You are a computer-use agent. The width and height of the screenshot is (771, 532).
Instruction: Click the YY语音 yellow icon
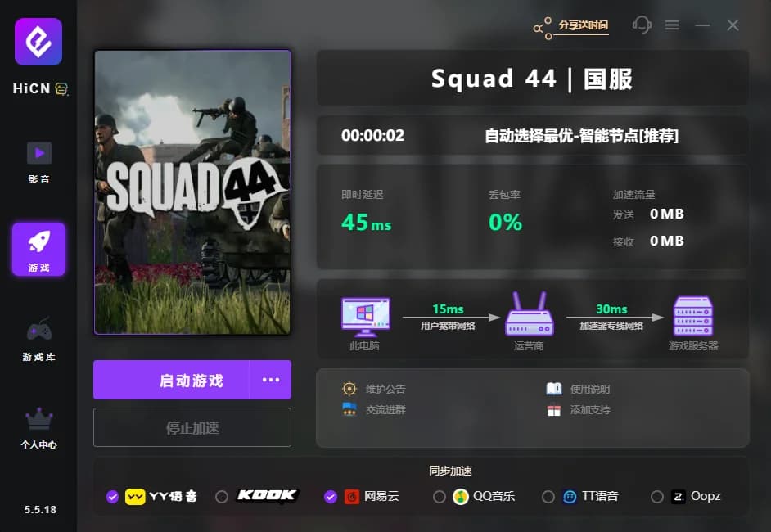[x=135, y=497]
